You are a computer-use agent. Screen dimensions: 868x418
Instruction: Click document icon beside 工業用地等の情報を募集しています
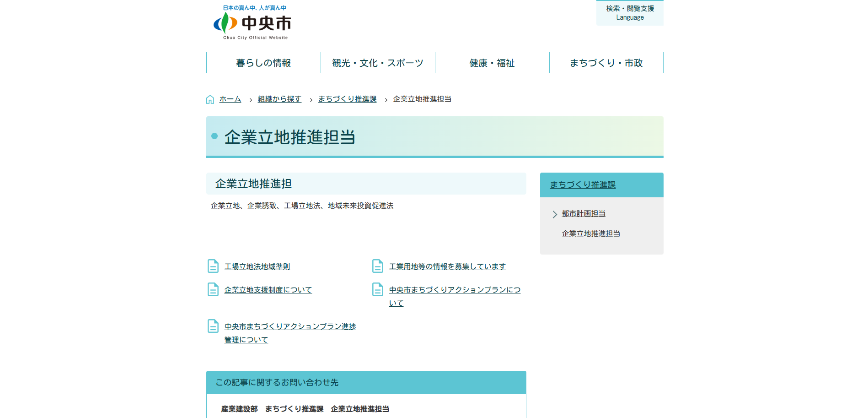(378, 266)
